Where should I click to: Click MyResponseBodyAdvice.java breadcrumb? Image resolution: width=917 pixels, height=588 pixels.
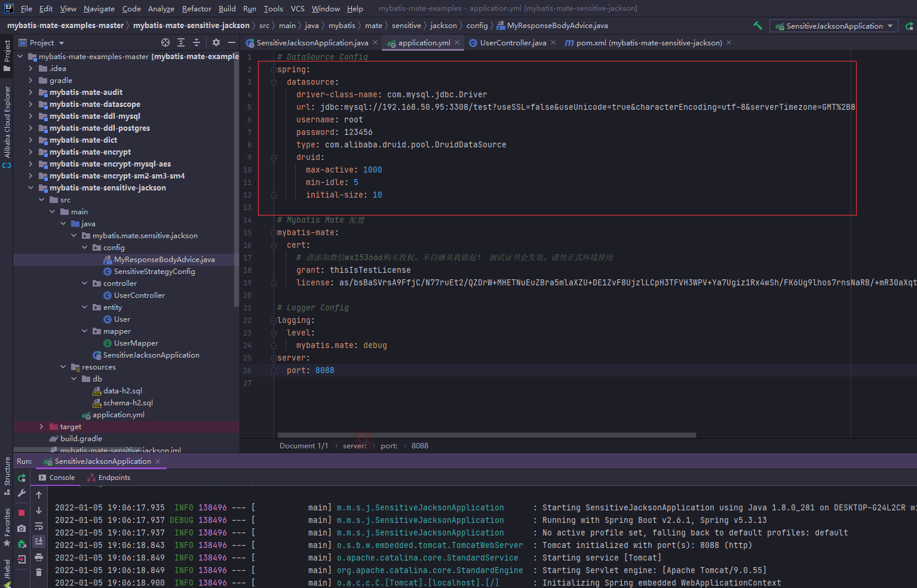(553, 26)
